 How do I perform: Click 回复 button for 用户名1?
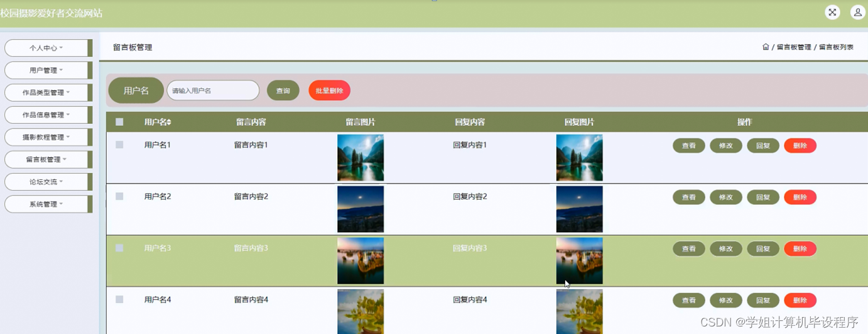tap(763, 145)
